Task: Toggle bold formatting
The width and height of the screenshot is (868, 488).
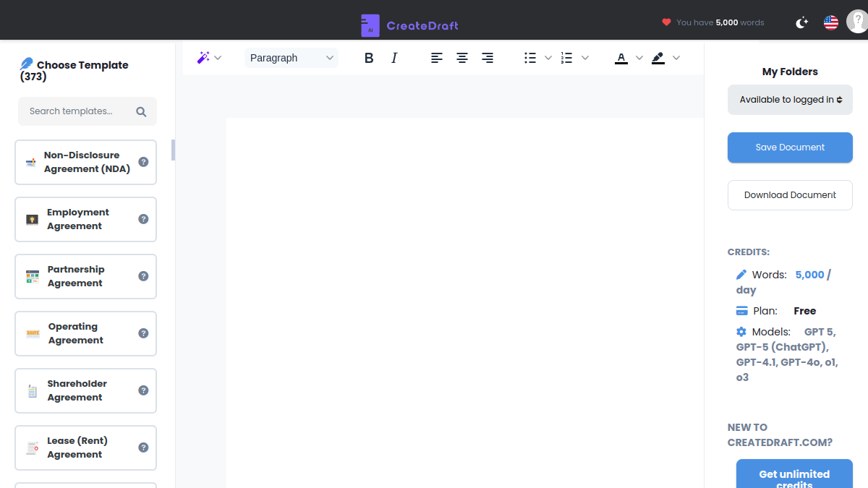Action: point(369,58)
